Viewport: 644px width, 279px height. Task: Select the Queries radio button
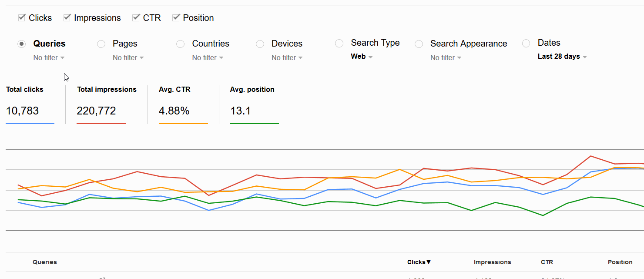pyautogui.click(x=22, y=44)
